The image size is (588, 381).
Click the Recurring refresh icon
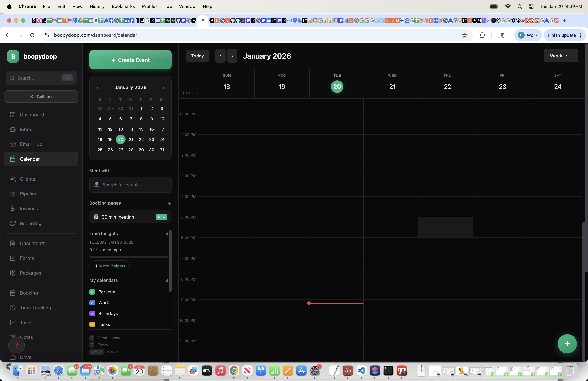pyautogui.click(x=13, y=224)
